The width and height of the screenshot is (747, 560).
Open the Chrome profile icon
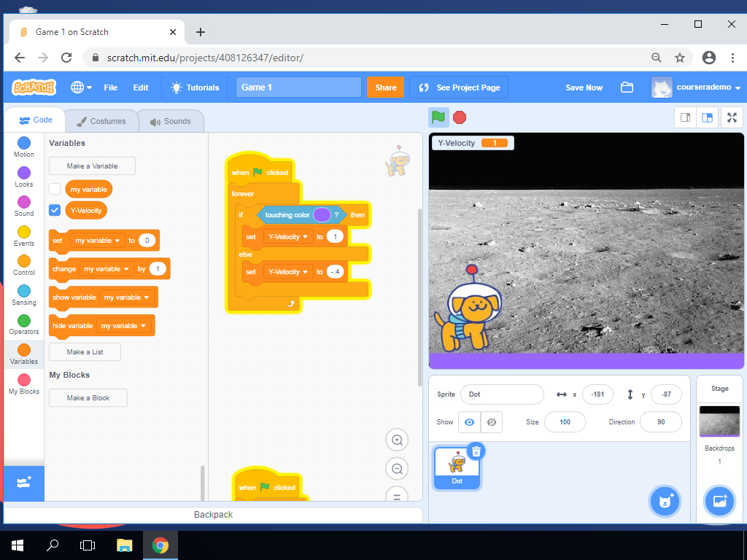point(709,58)
